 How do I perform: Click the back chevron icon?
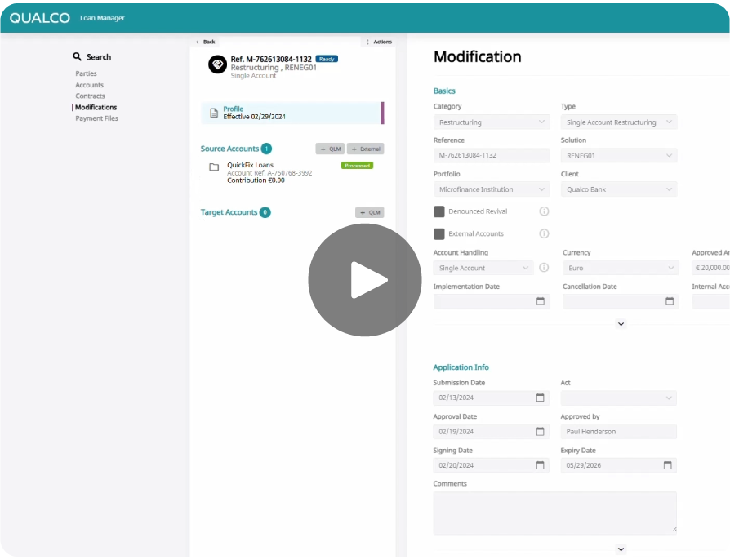(x=196, y=42)
